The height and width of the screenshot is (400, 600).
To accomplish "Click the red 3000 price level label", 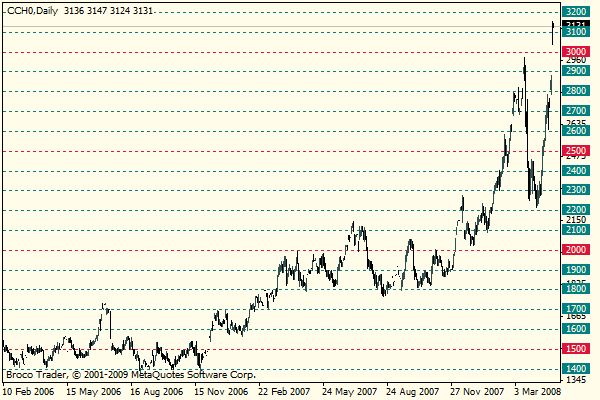I will click(x=576, y=52).
